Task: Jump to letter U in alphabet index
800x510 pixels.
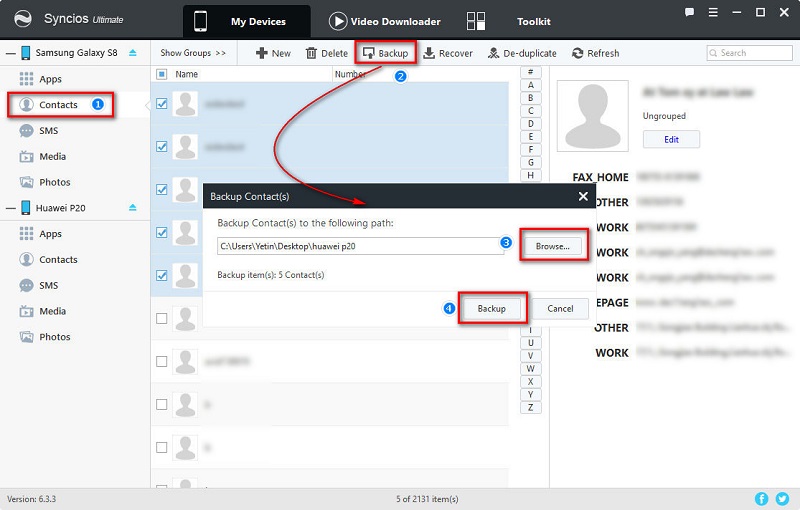Action: 531,343
